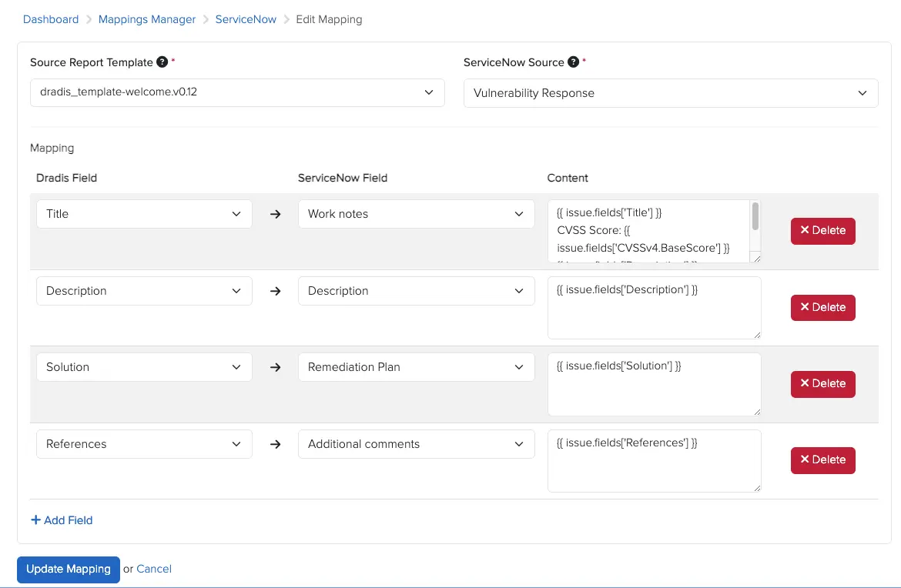Click arrow icon in Solution mapping row

pos(275,368)
